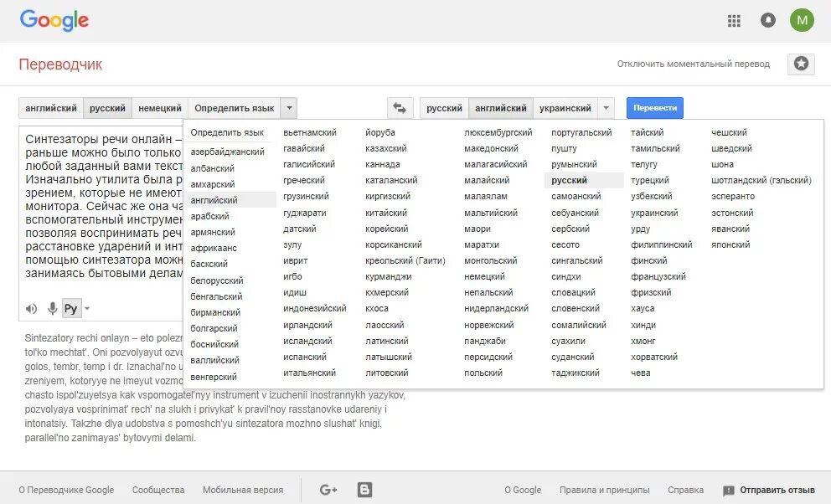The width and height of the screenshot is (831, 504).
Task: Activate microphone voice input
Action: pos(52,309)
